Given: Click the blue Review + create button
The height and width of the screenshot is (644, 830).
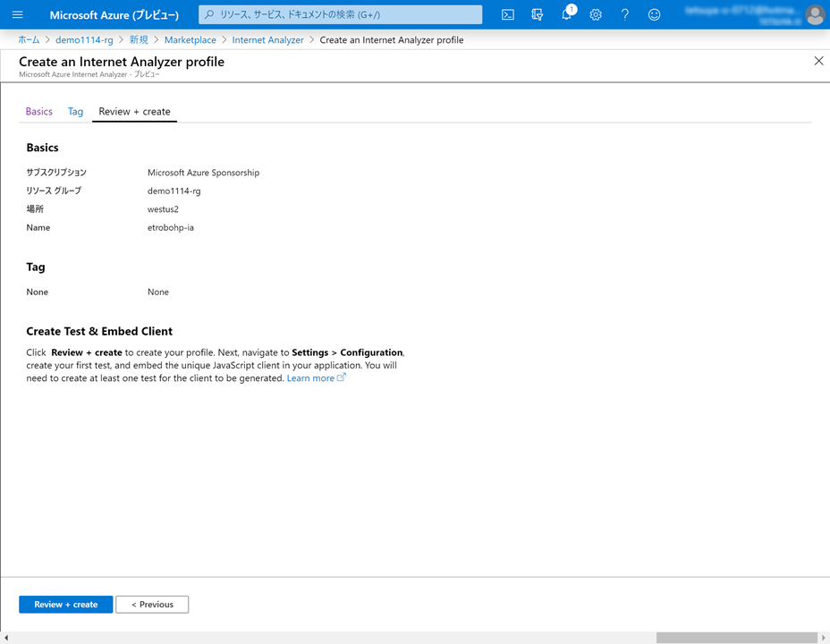Looking at the screenshot, I should tap(65, 605).
